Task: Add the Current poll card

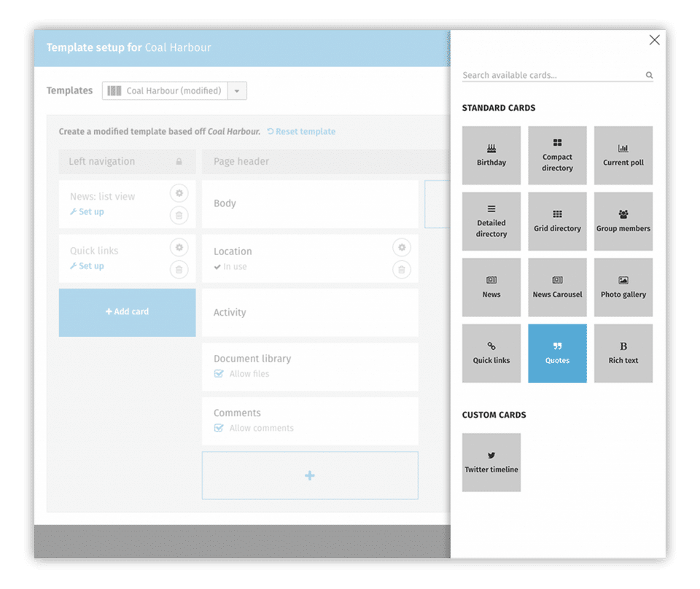Action: (623, 155)
